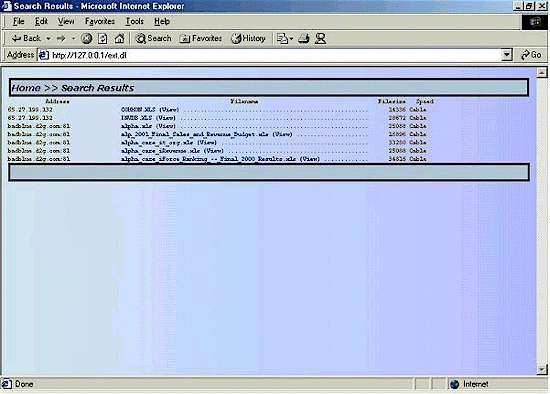The image size is (550, 394).
Task: Select the address in the alpha.xls row
Action: click(x=39, y=126)
